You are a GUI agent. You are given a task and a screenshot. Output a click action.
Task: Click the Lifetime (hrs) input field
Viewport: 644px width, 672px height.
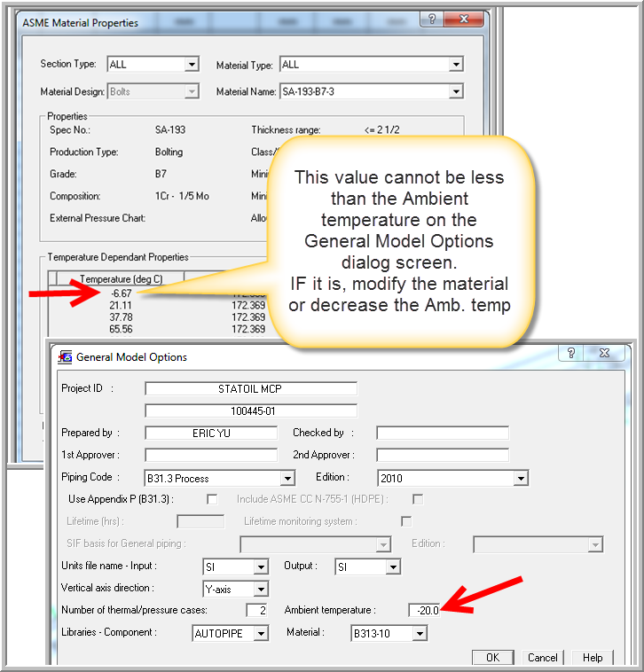coord(200,521)
